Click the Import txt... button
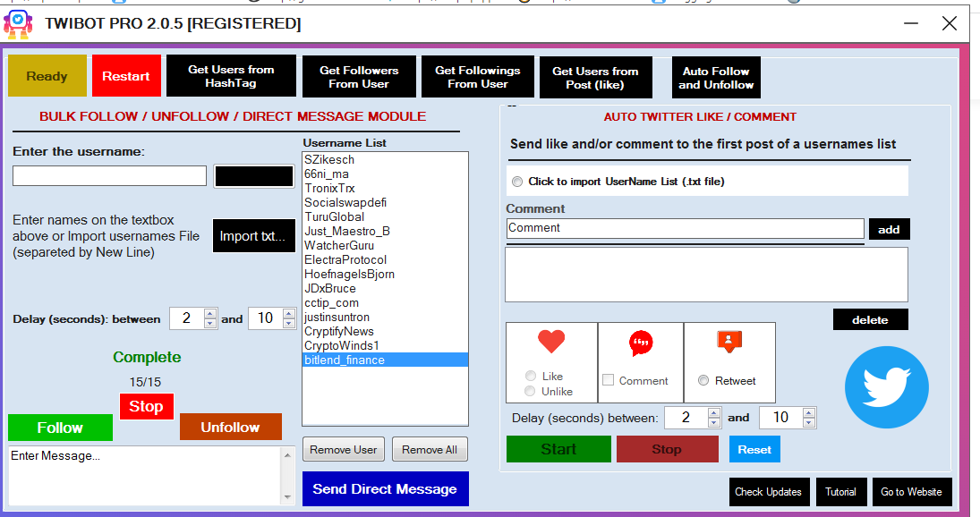980x517 pixels. pyautogui.click(x=254, y=236)
